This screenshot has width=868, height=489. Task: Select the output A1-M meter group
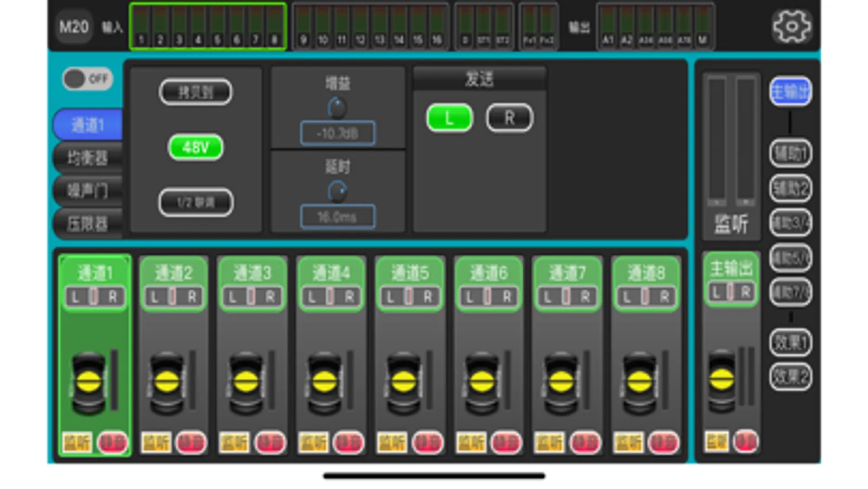point(655,26)
